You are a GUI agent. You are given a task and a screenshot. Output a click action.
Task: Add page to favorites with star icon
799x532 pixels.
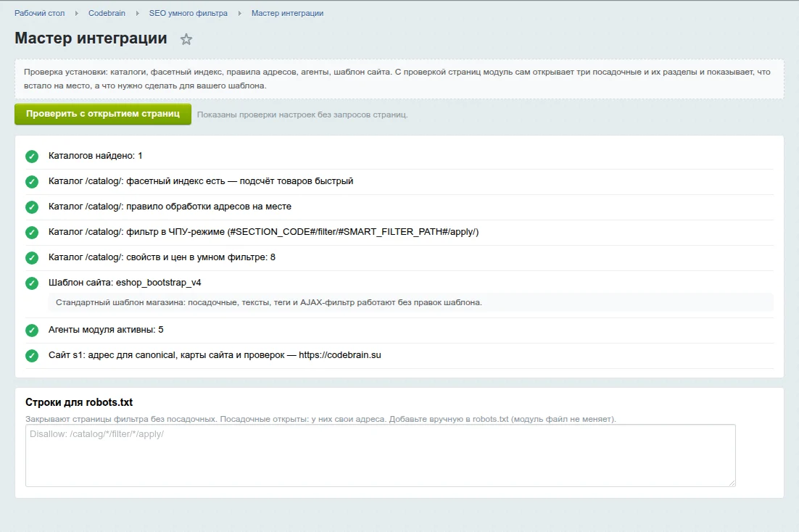(186, 39)
